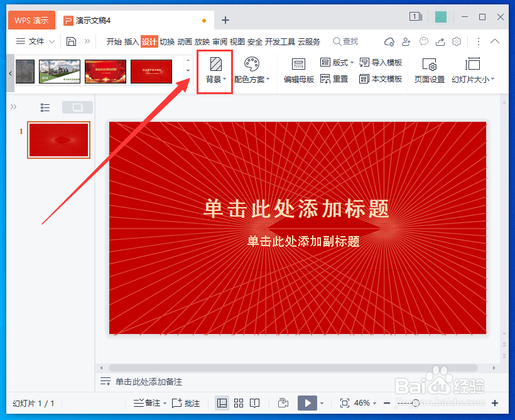The image size is (515, 420).
Task: Click the horizontal scrollbar below slide
Action: tap(293, 368)
